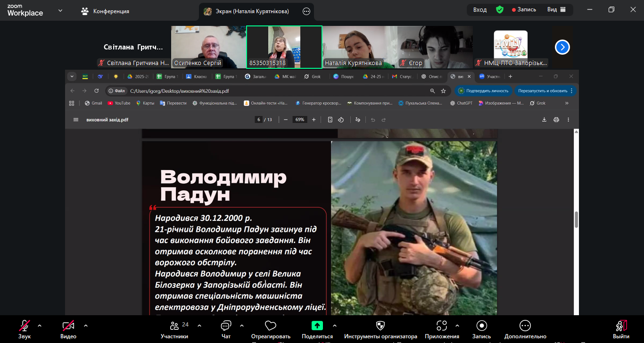Image resolution: width=644 pixels, height=343 pixels.
Task: Zoom out the PDF with the minus button
Action: coord(286,120)
